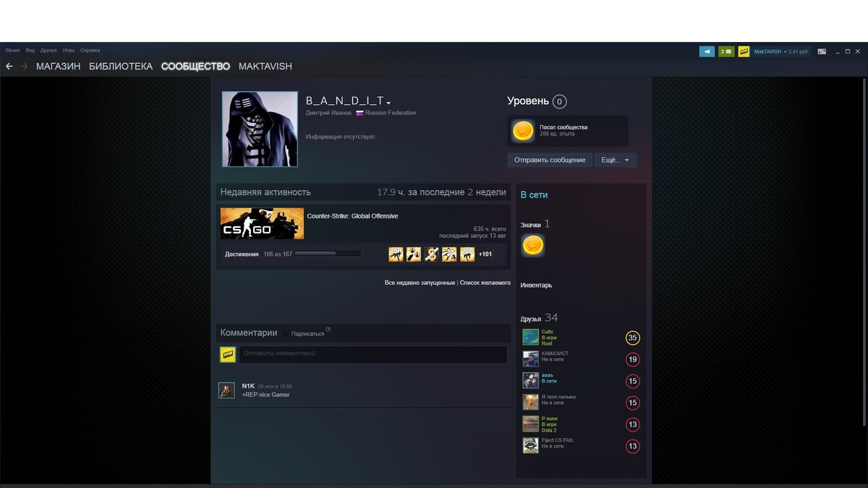Click the Достижения progress bar
The image size is (868, 488).
point(328,254)
